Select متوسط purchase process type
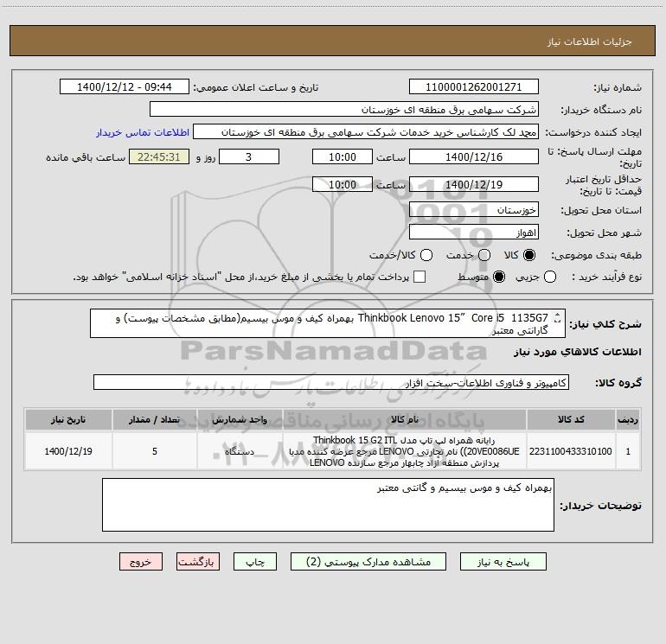The image size is (666, 644). click(499, 277)
